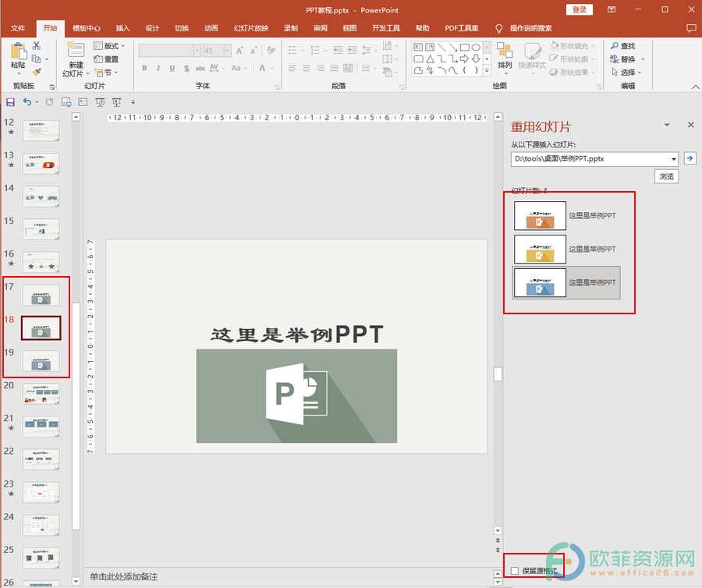Toggle text Shadow formatting

(x=186, y=68)
